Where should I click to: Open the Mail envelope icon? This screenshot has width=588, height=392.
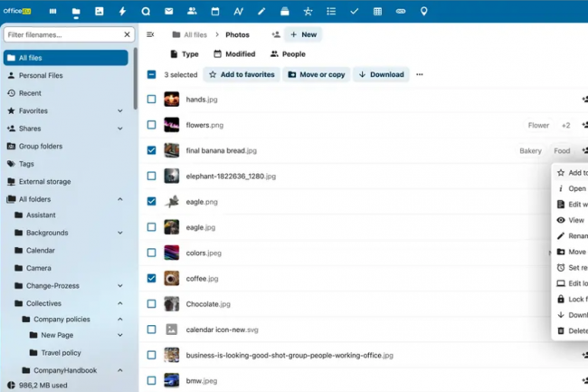pyautogui.click(x=168, y=12)
